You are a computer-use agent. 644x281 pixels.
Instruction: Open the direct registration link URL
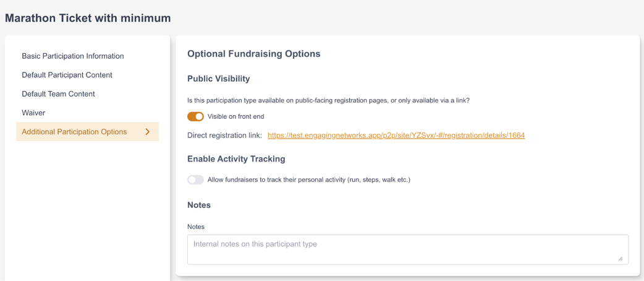pyautogui.click(x=396, y=136)
